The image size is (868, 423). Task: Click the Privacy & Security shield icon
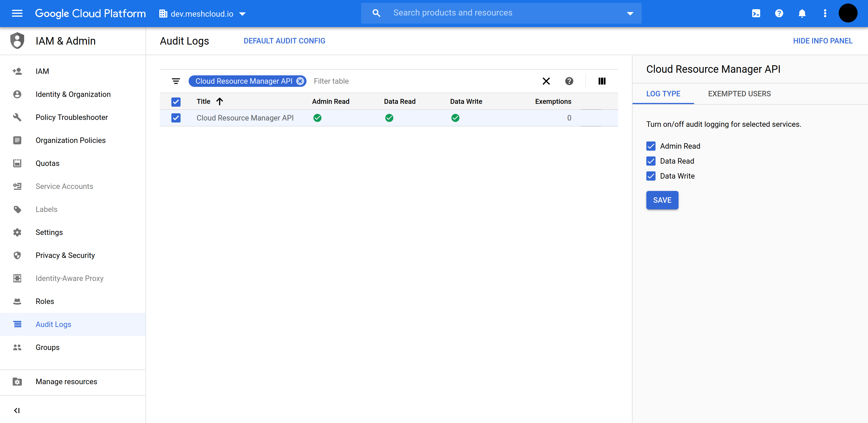[x=17, y=255]
